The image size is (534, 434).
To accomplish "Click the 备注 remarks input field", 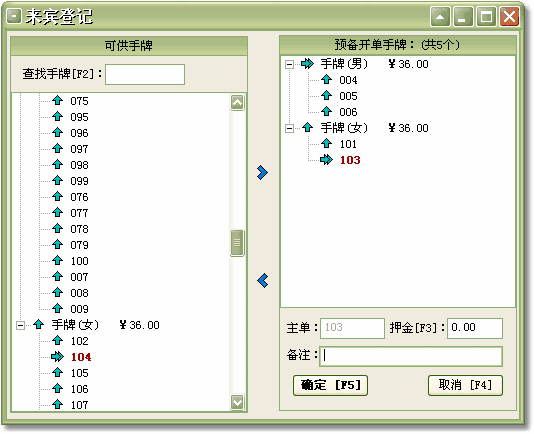I will pos(411,356).
